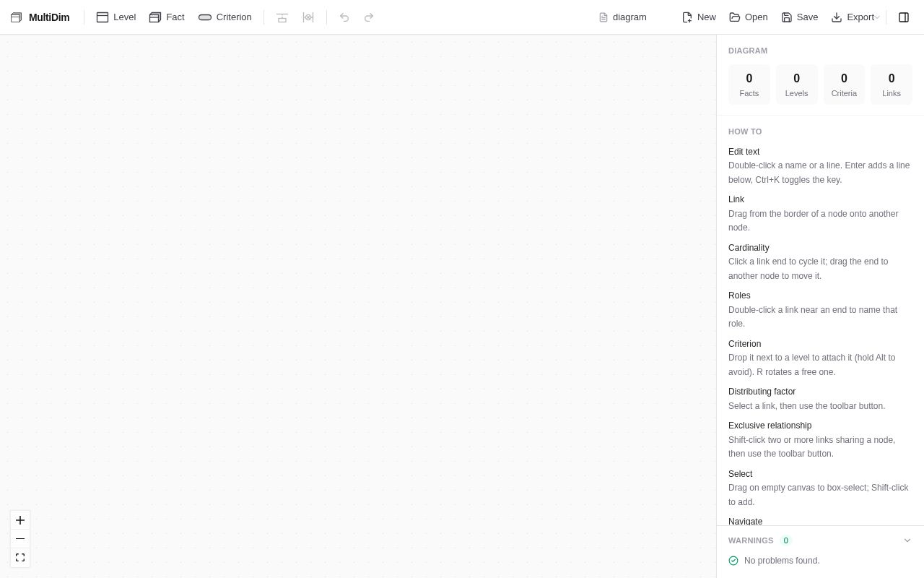Fit the diagram to view

(x=20, y=558)
